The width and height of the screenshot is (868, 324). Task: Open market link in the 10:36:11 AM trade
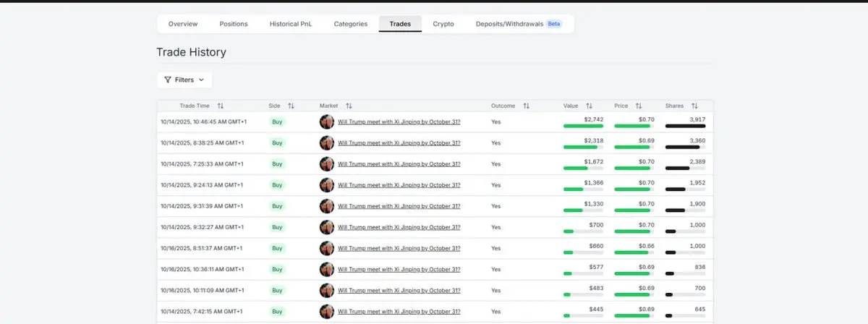tap(399, 269)
